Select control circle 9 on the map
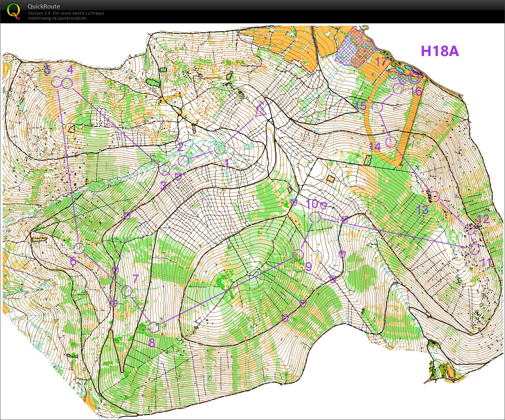 (298, 255)
